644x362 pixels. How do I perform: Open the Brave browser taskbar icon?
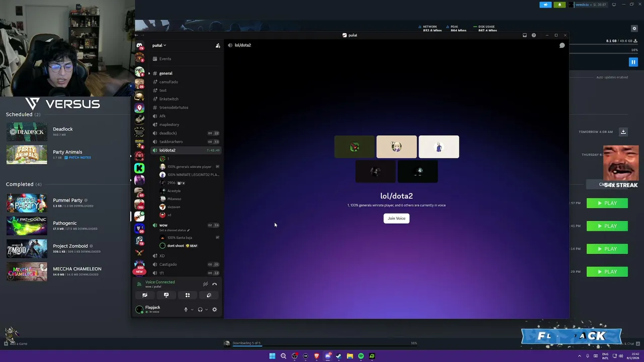click(x=316, y=356)
